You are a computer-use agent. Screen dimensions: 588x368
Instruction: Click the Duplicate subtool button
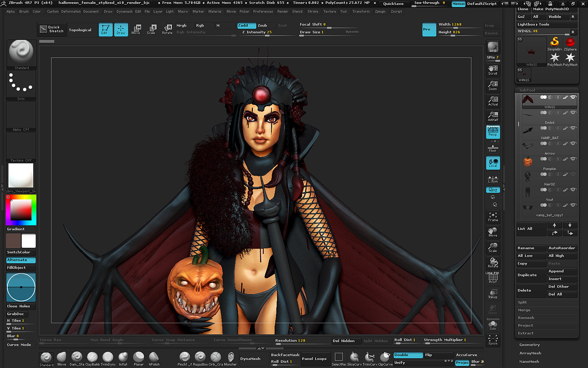[531, 275]
